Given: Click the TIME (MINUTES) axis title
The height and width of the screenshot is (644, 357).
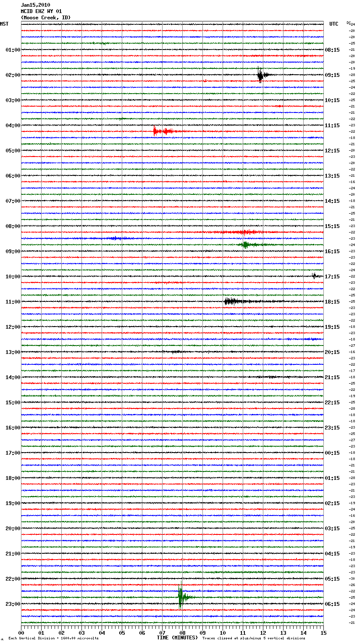Looking at the screenshot, I should click(177, 638).
